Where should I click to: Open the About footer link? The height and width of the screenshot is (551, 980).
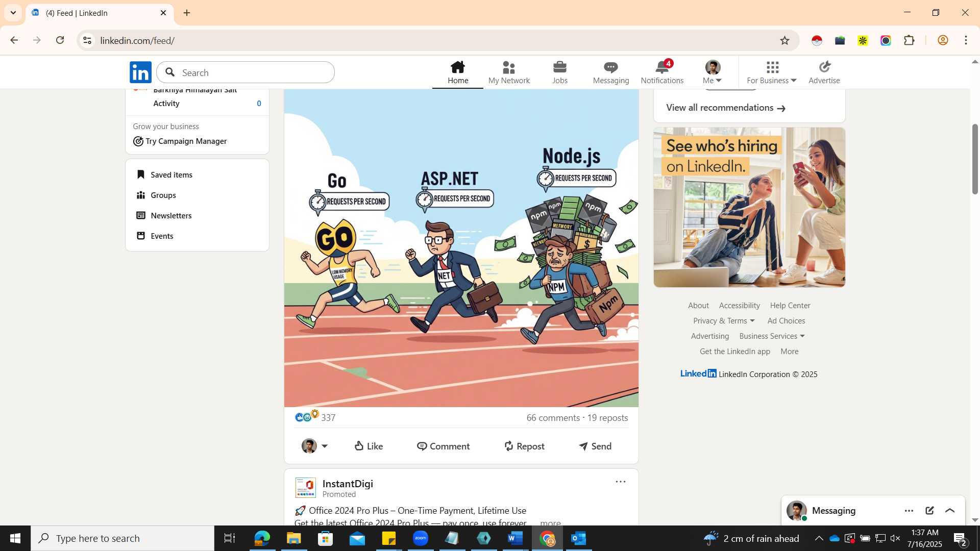pyautogui.click(x=698, y=306)
